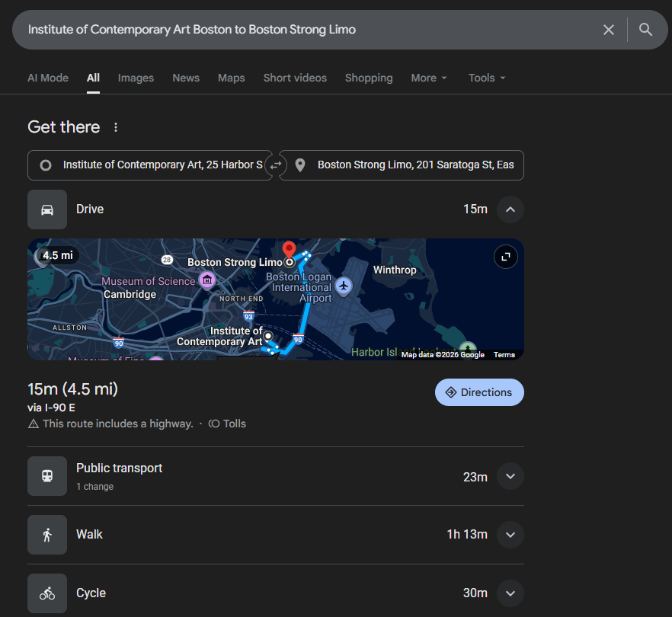Screen dimensions: 672x617
Task: Swap origin and destination with arrows icon
Action: (x=276, y=165)
